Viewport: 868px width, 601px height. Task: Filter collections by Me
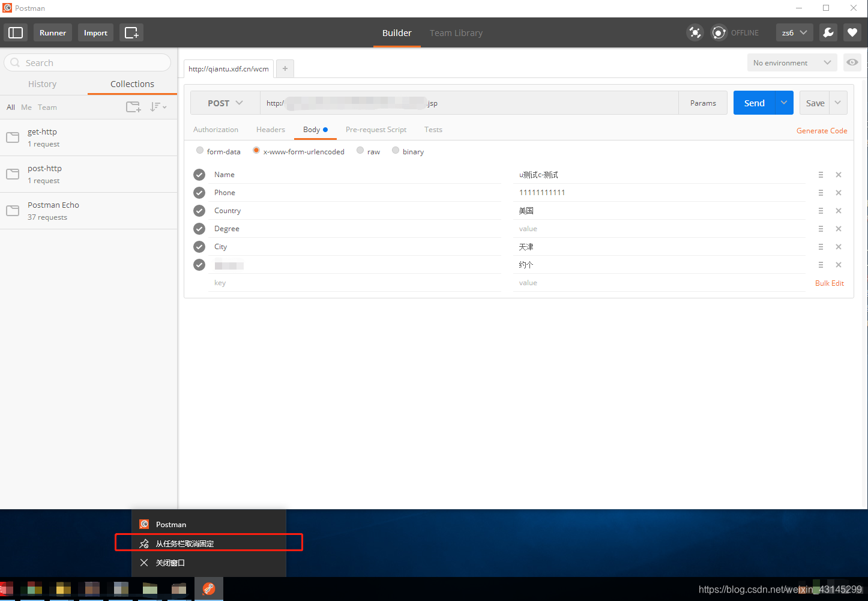26,107
